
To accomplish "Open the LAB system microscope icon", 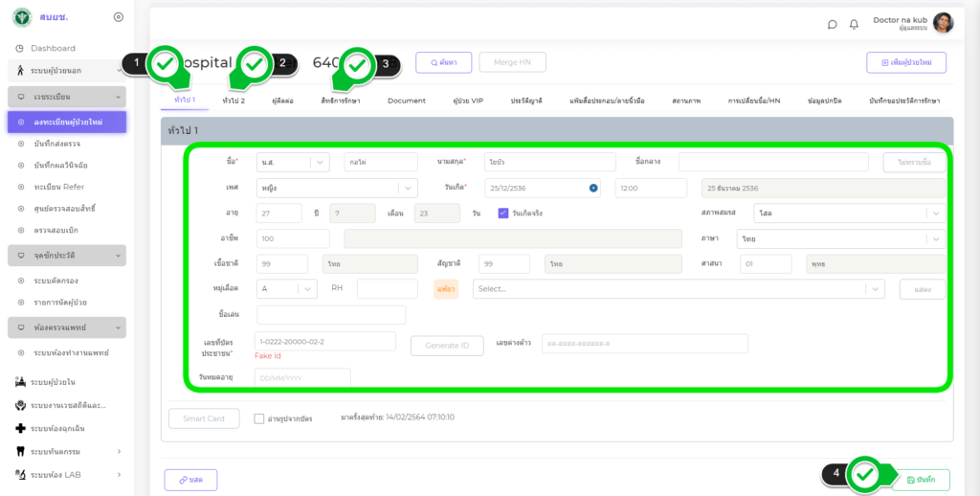I will (21, 474).
